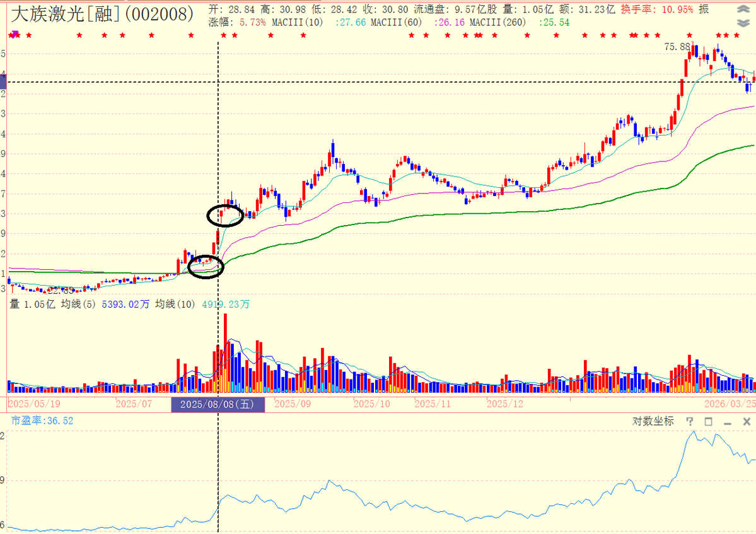Click the 均线(10) volume average label
The width and height of the screenshot is (756, 534).
coord(175,305)
